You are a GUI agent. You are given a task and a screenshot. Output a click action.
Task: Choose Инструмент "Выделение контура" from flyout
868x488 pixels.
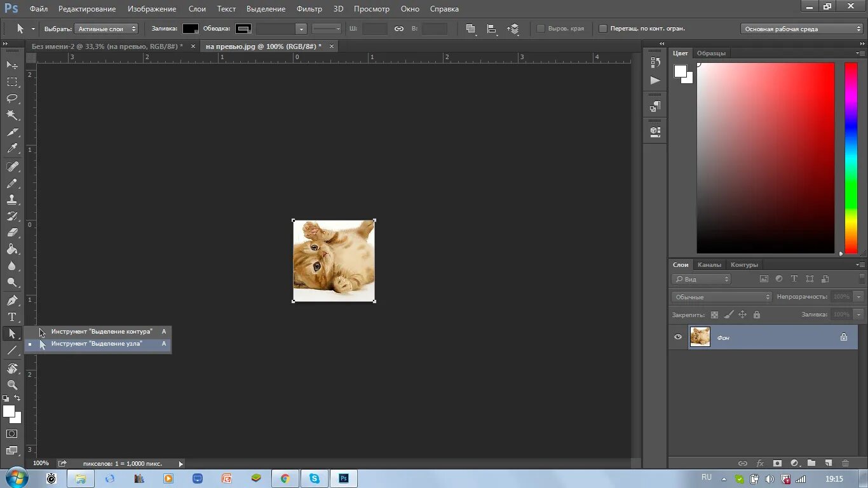[x=98, y=332]
